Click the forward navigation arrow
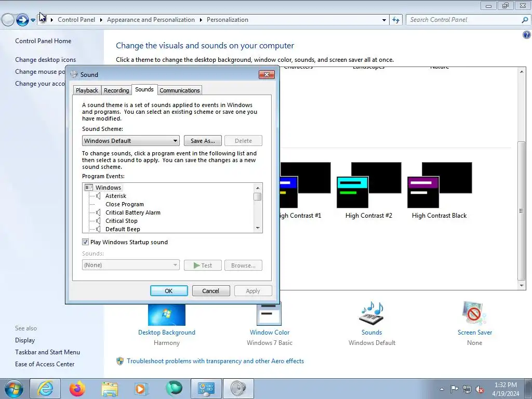The height and width of the screenshot is (399, 532). pyautogui.click(x=22, y=20)
